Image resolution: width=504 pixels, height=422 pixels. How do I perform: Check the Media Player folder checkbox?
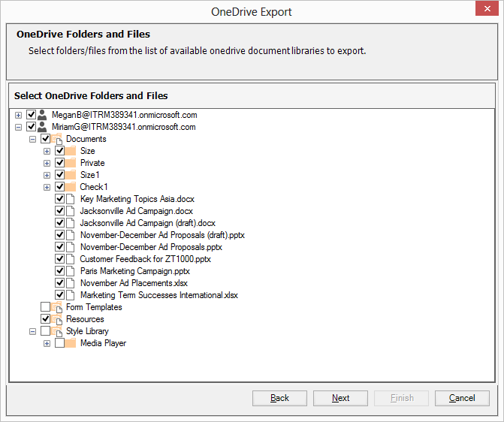(60, 343)
